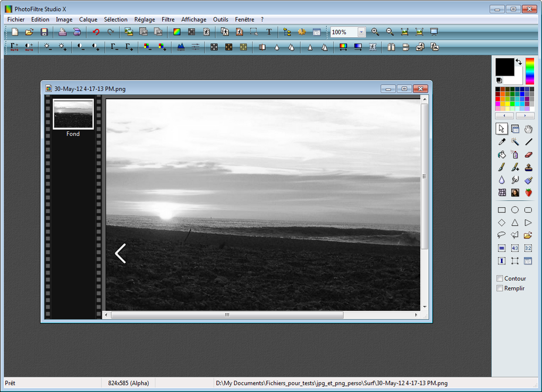Select the Smudge finger tool

pyautogui.click(x=515, y=180)
